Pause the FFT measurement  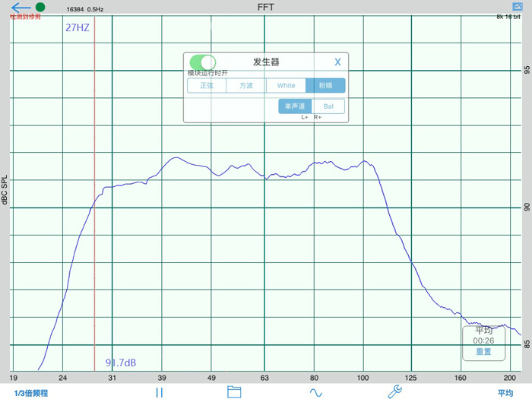click(x=160, y=392)
